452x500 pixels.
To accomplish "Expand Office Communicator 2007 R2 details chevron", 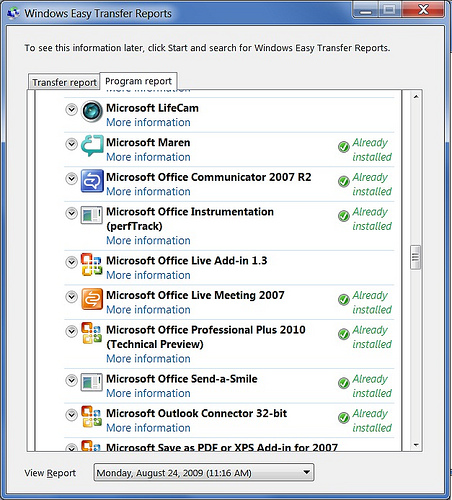I will tap(71, 178).
